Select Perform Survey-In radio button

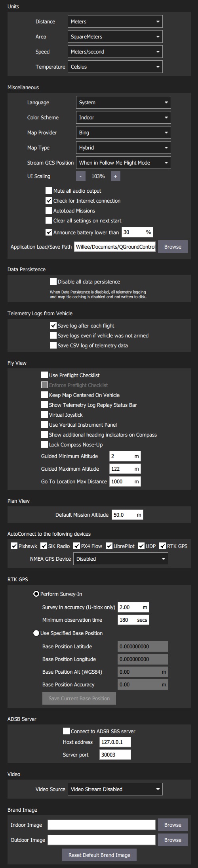click(x=36, y=594)
